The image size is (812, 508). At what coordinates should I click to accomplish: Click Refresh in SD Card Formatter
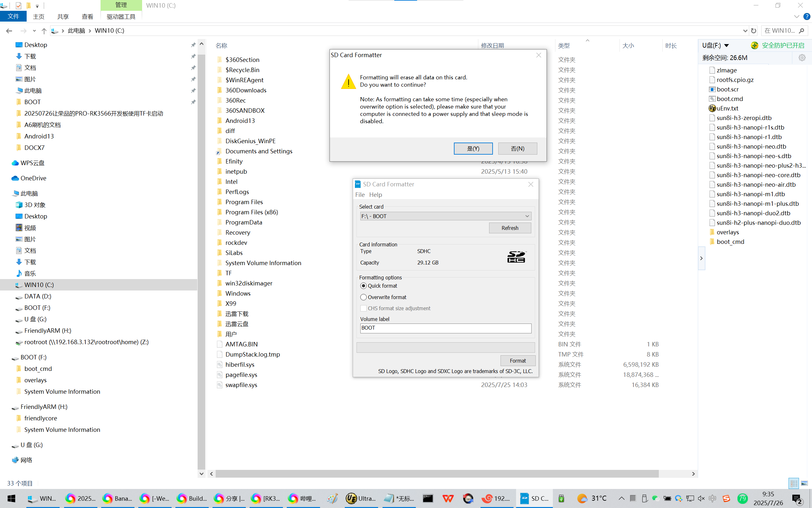tap(510, 228)
